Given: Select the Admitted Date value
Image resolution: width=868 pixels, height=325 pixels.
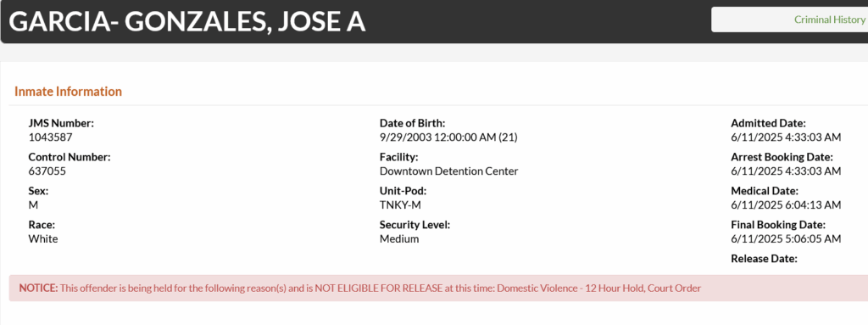Looking at the screenshot, I should 786,137.
